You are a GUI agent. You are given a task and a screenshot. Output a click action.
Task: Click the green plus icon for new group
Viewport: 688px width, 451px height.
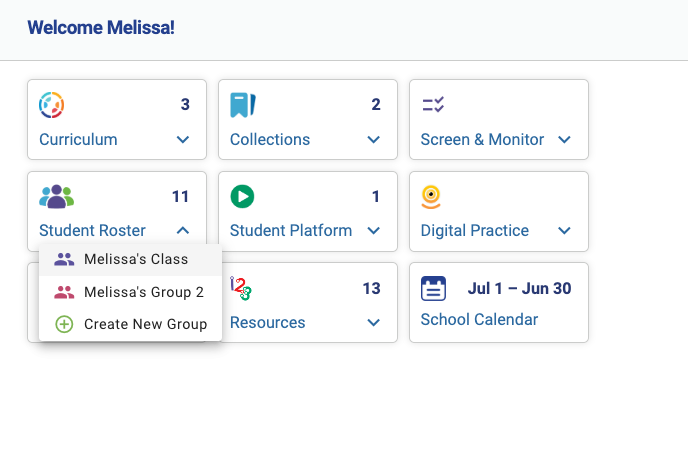pyautogui.click(x=64, y=324)
